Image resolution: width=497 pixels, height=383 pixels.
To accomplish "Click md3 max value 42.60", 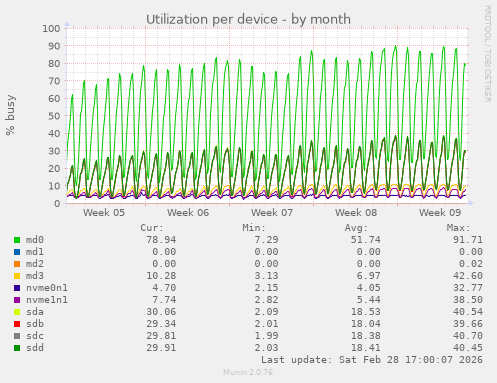I will point(468,276).
